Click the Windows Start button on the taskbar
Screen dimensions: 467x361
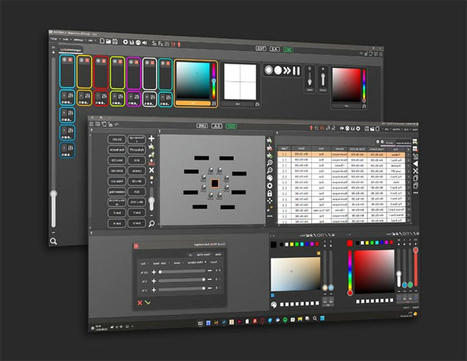(x=322, y=318)
